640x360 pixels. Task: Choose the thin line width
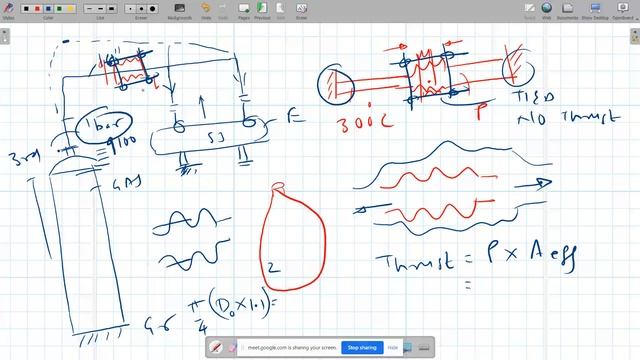(89, 9)
